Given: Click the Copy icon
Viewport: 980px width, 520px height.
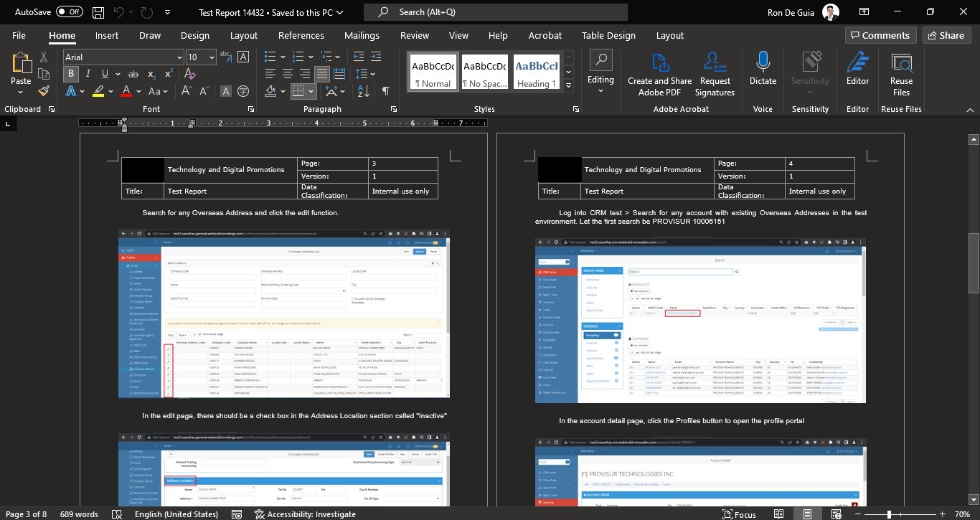Looking at the screenshot, I should [44, 74].
